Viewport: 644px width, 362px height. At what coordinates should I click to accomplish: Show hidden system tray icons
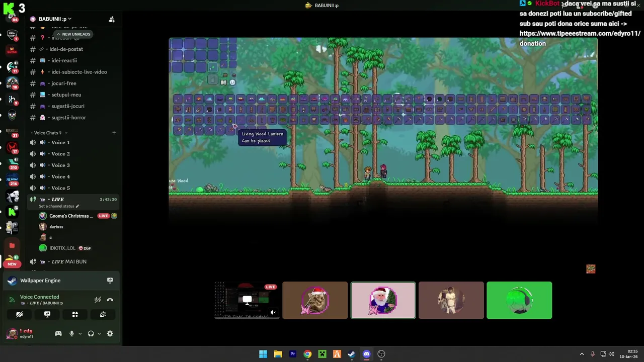(x=582, y=354)
